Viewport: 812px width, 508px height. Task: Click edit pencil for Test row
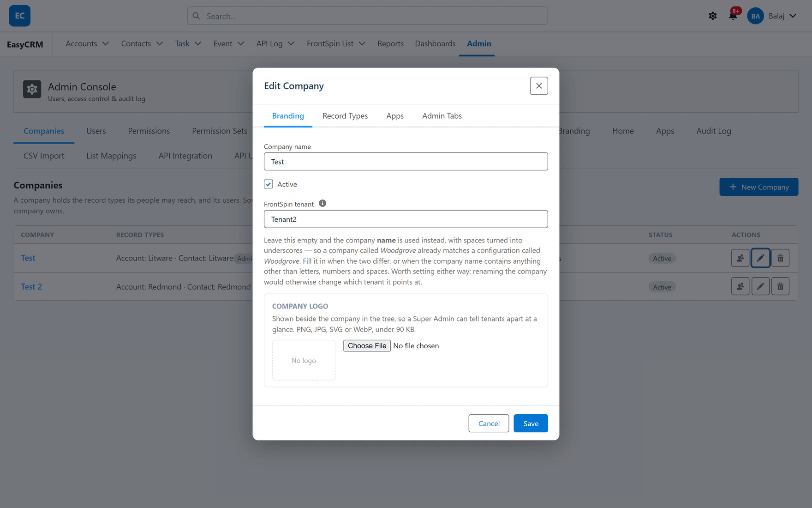pos(760,258)
